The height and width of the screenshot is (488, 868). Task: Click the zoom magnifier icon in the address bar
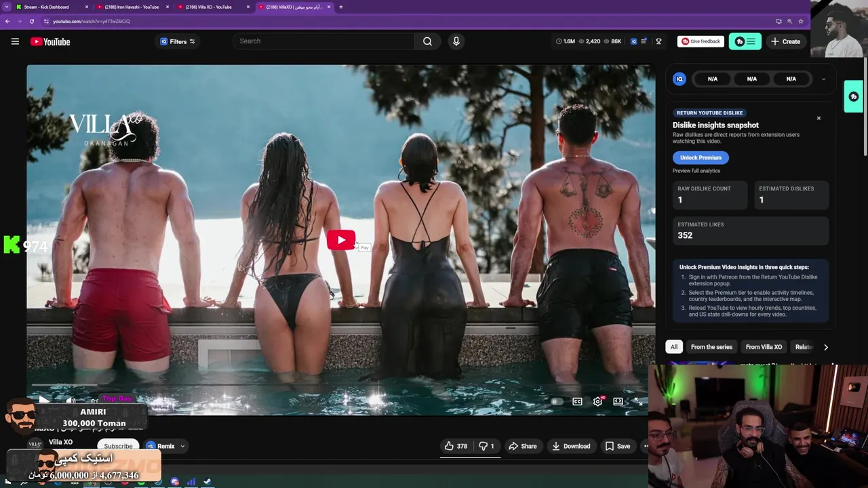click(x=789, y=21)
